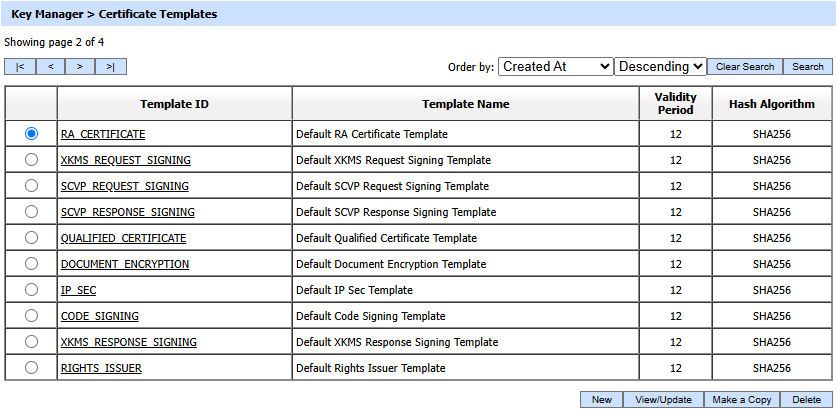Go to next page of templates
This screenshot has height=412, width=837.
pyautogui.click(x=80, y=67)
